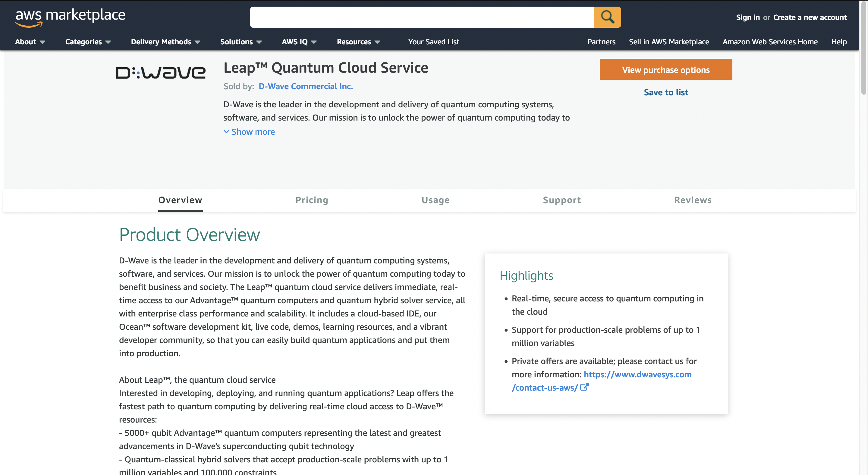Click the Sign in link
This screenshot has height=475, width=868.
[747, 17]
